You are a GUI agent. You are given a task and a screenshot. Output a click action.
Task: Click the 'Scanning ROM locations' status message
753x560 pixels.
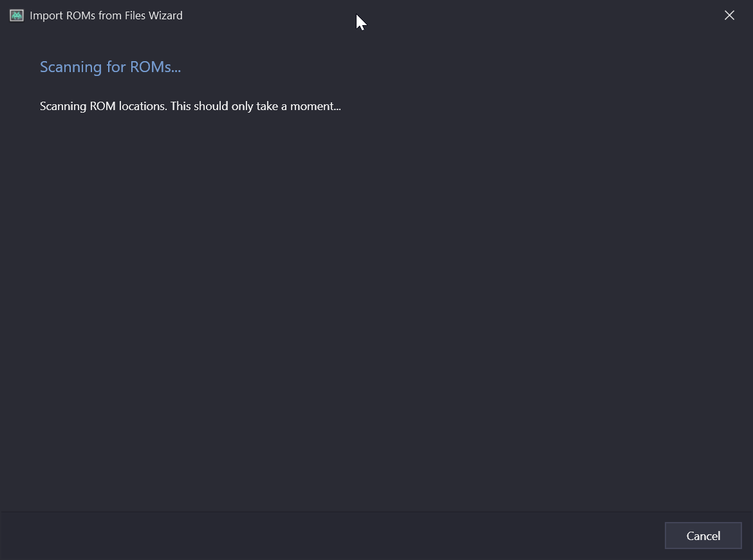click(x=190, y=106)
